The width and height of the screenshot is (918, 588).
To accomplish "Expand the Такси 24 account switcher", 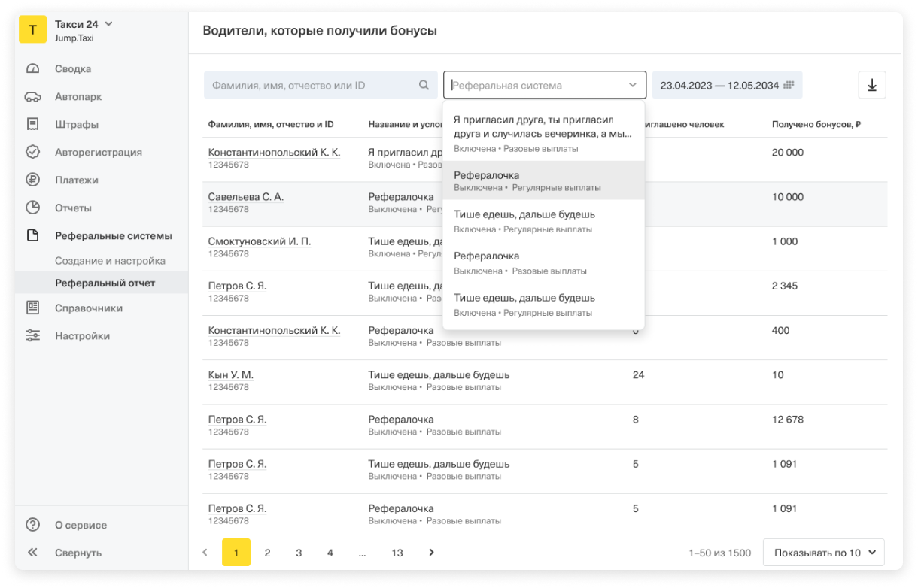I will 108,24.
